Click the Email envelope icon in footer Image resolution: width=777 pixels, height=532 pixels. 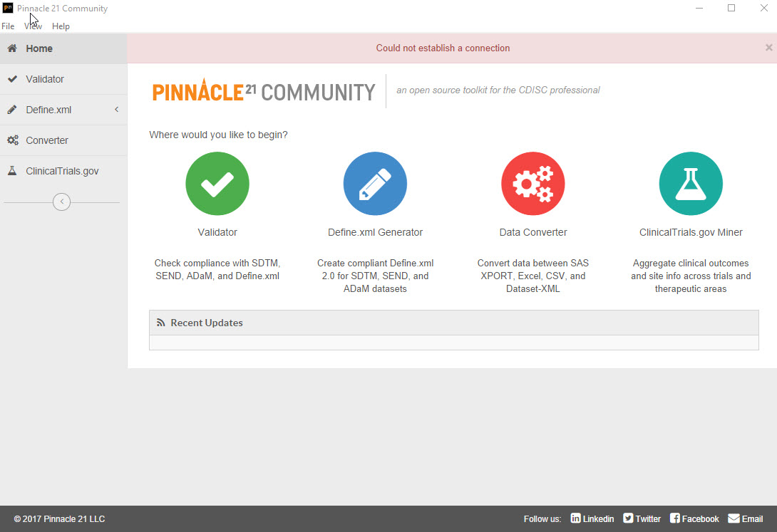[734, 518]
